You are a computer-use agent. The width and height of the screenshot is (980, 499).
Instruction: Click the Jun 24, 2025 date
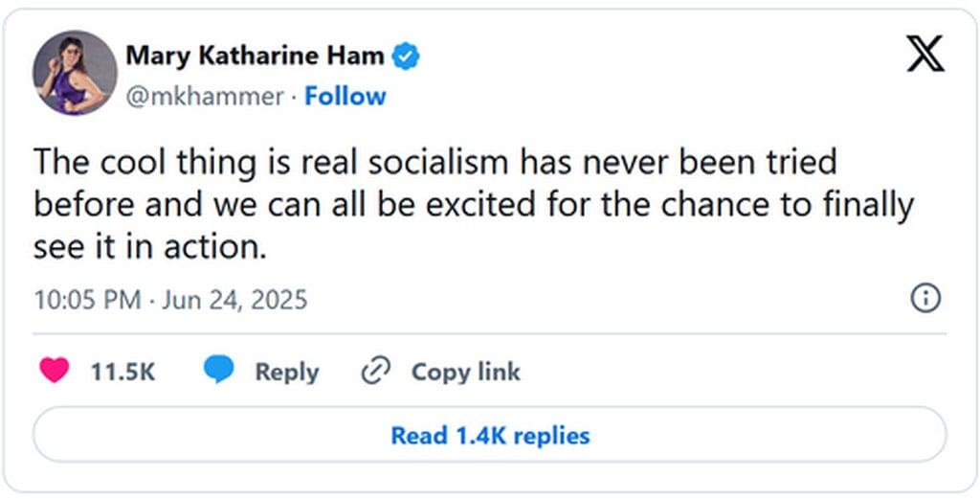coord(234,300)
